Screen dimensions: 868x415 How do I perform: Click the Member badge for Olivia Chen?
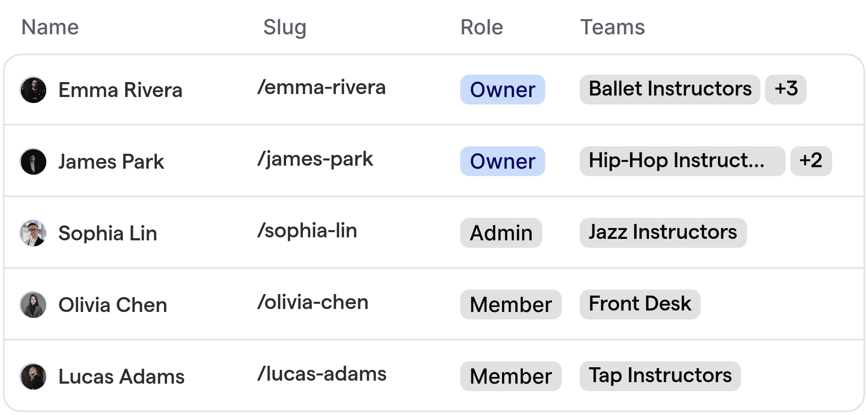pos(510,305)
